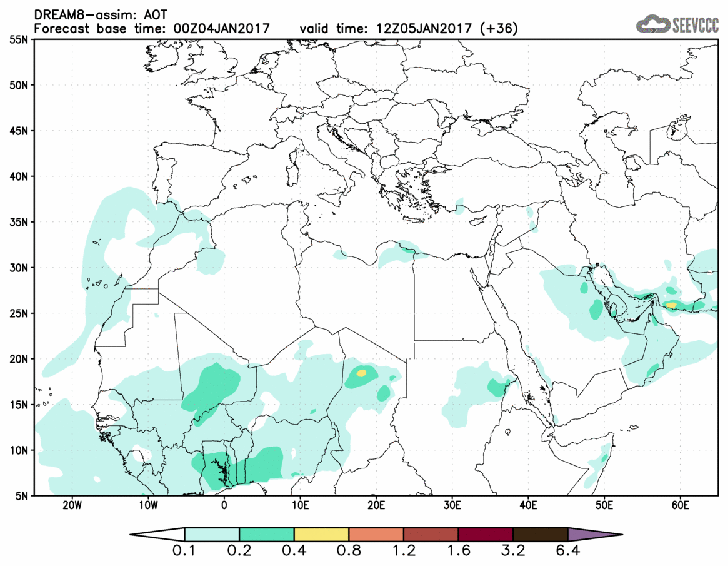Viewport: 728px width, 566px height.
Task: Click the 0.1 colorbar value label
Action: 184,551
